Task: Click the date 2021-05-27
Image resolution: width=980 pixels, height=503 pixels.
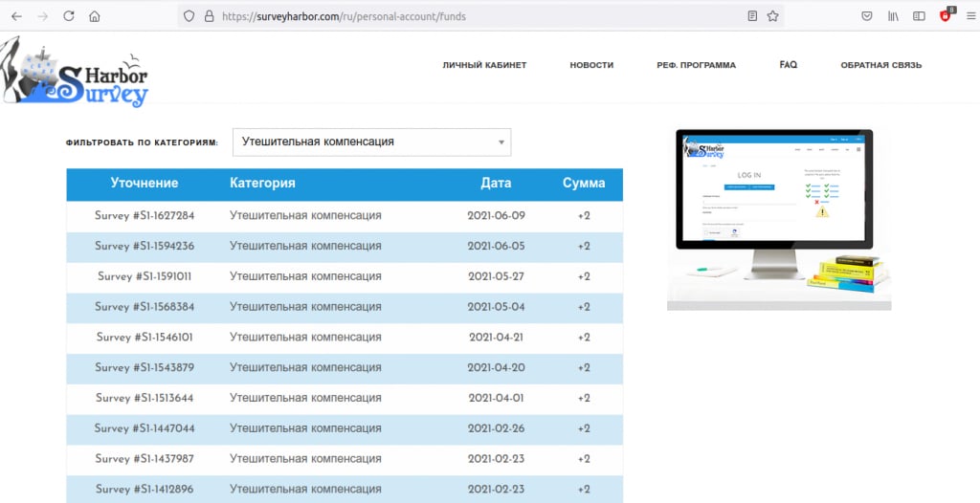Action: 497,276
